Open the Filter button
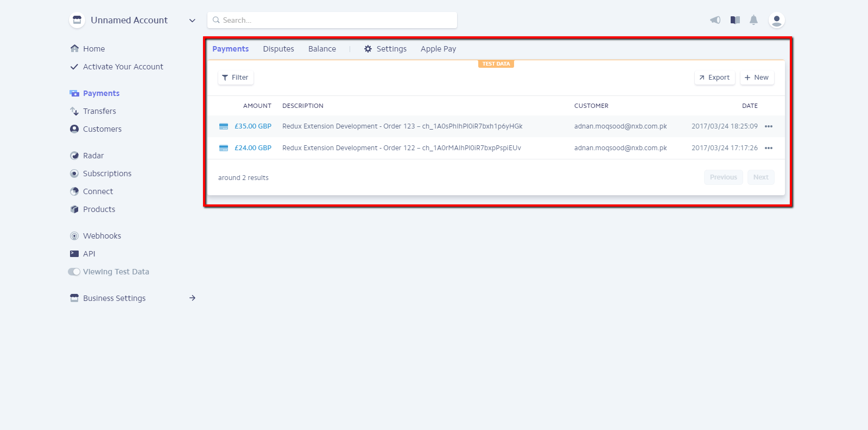 click(x=236, y=78)
